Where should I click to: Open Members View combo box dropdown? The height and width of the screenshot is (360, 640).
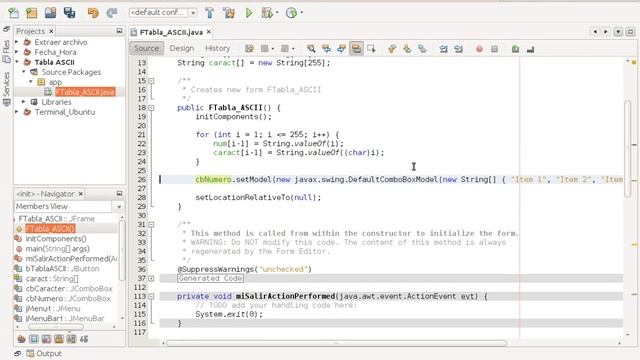click(x=119, y=207)
